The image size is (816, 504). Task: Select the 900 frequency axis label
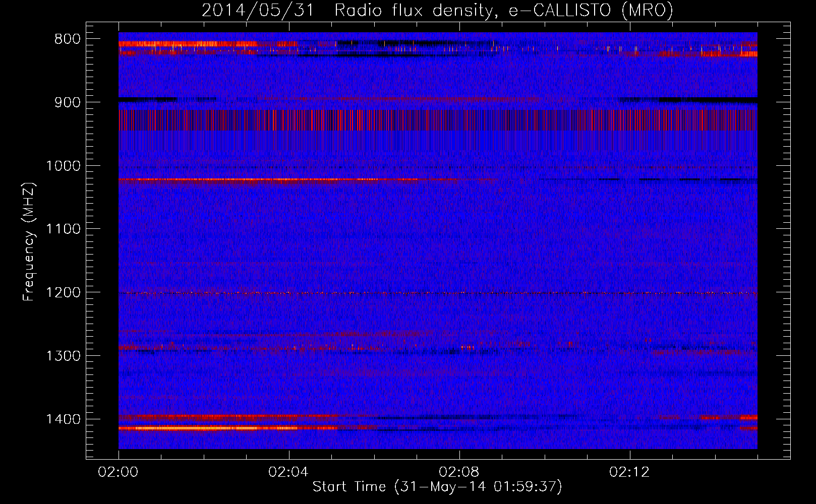click(x=67, y=102)
